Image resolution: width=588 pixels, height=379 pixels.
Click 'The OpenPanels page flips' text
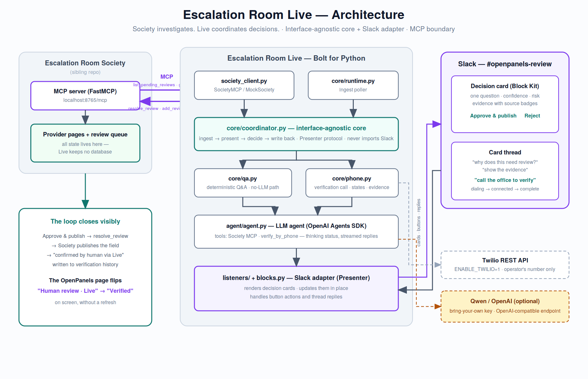tap(85, 280)
